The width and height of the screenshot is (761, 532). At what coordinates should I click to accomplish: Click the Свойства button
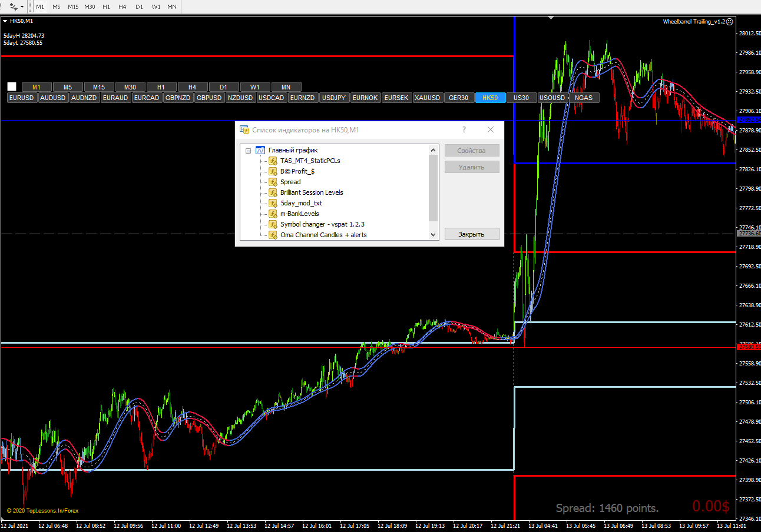click(472, 151)
